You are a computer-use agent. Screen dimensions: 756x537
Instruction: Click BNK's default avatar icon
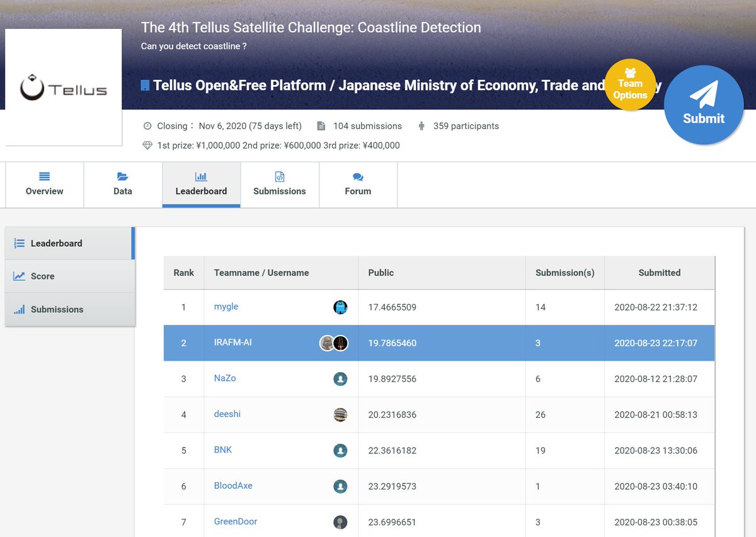pyautogui.click(x=340, y=451)
